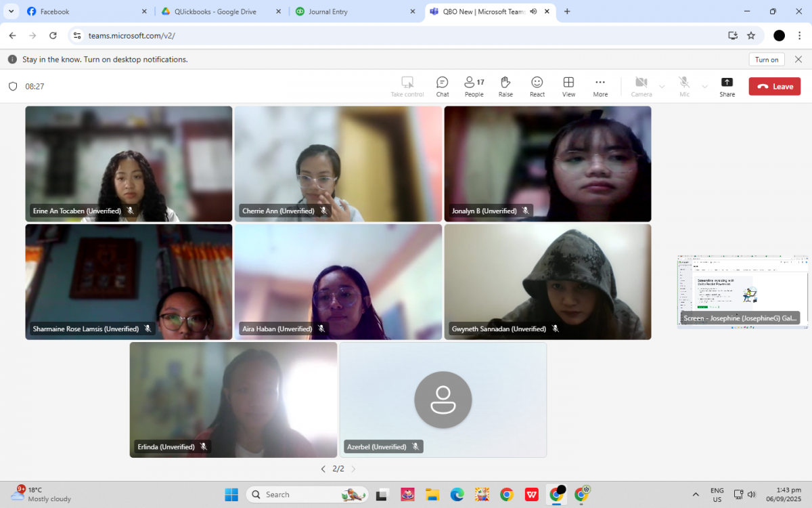Switch to the Journal Entry tab
The width and height of the screenshot is (812, 508).
coord(352,12)
